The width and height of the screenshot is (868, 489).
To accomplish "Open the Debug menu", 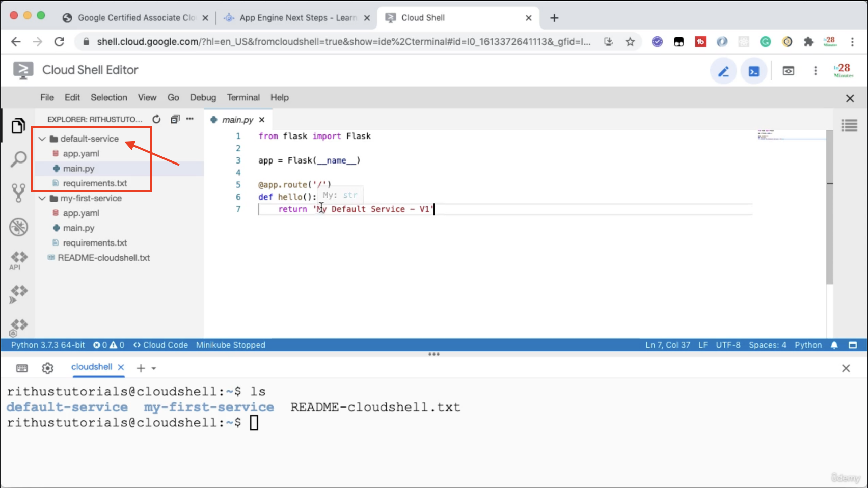I will point(203,98).
